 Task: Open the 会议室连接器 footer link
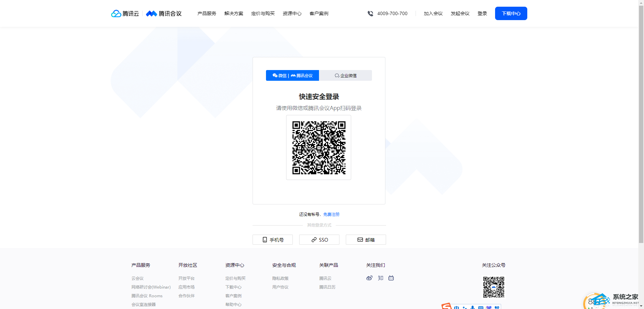tap(144, 305)
